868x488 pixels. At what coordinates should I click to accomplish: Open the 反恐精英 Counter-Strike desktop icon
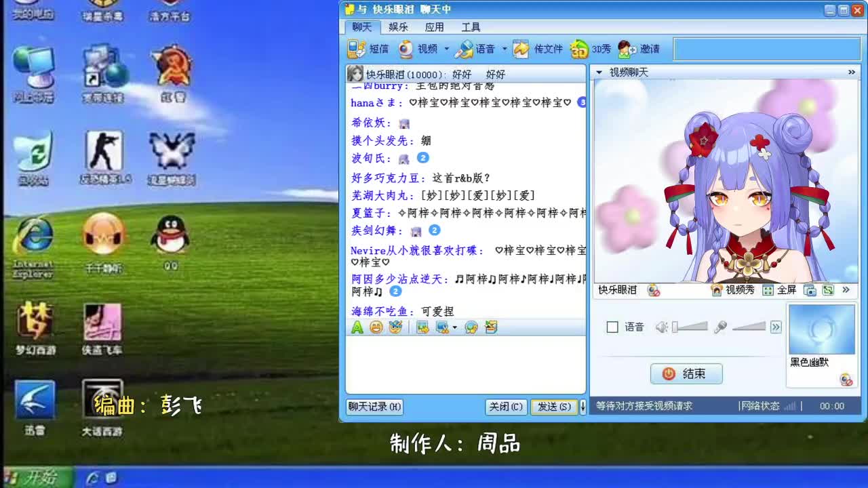pos(104,158)
